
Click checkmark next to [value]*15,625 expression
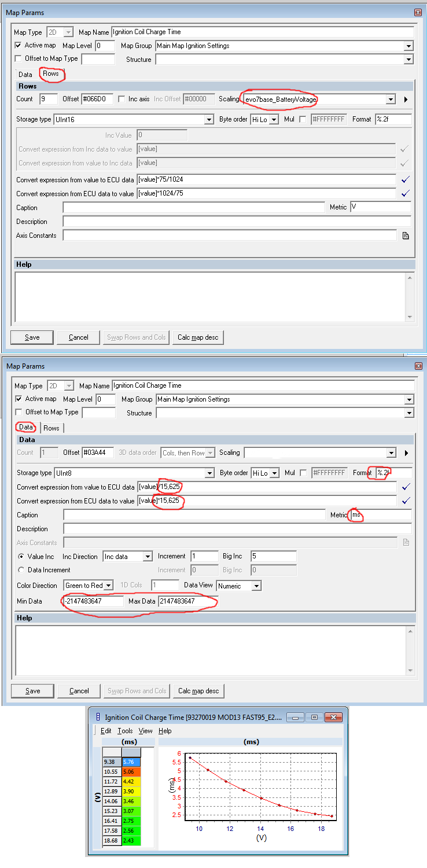pos(406,501)
